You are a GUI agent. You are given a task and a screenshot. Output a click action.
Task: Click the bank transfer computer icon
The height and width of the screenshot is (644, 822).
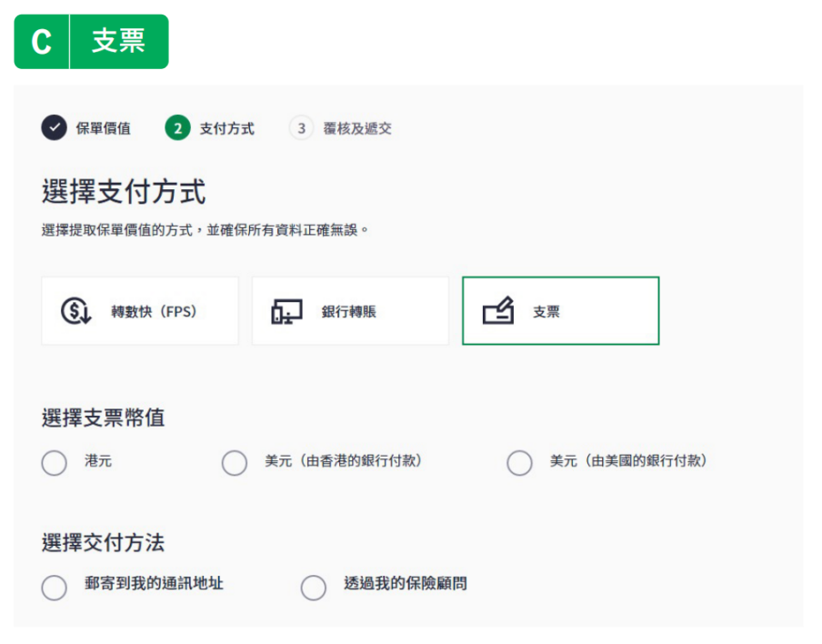coord(286,311)
